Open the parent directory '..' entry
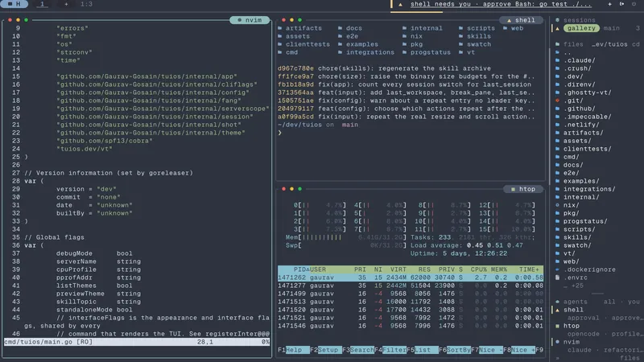Viewport: 644px width, 362px height. pyautogui.click(x=568, y=52)
